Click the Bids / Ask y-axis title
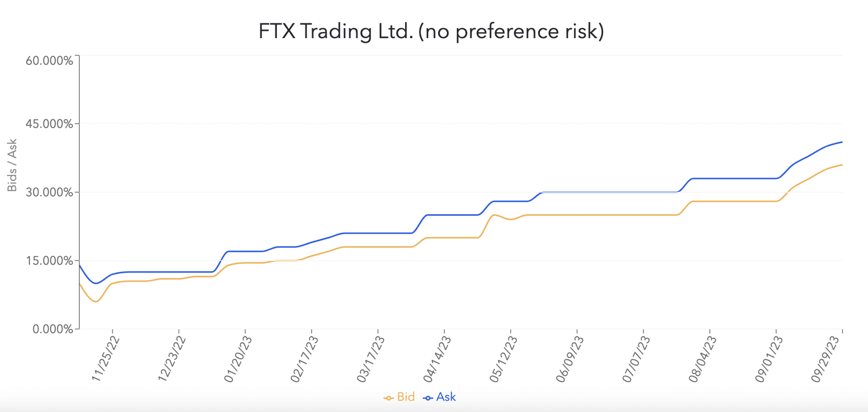Screen dimensions: 868x412 pos(12,165)
